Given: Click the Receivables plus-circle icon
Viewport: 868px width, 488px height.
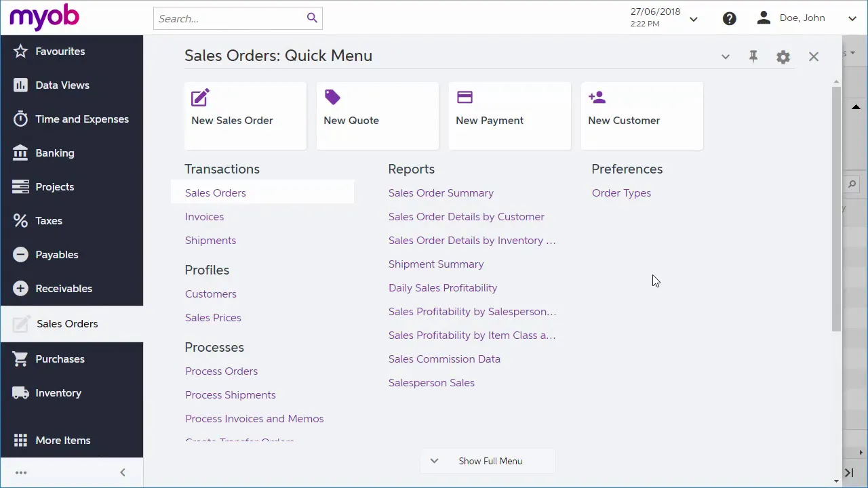Looking at the screenshot, I should pos(20,289).
